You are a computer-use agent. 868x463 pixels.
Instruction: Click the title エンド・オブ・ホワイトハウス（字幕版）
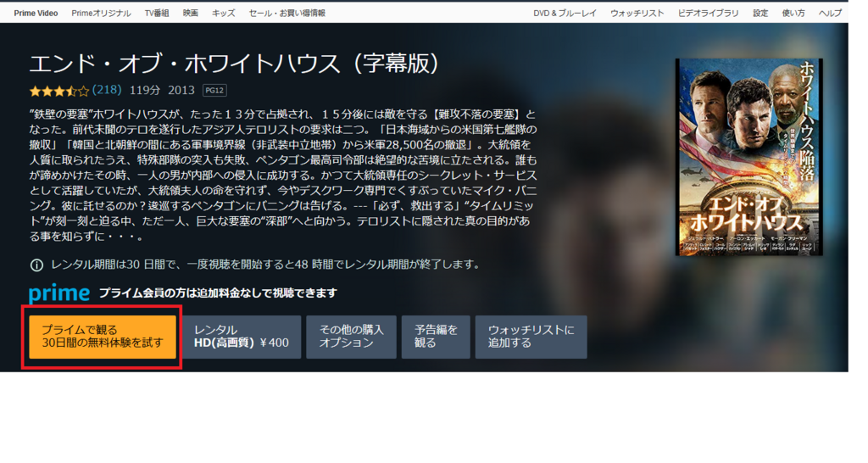click(x=235, y=64)
